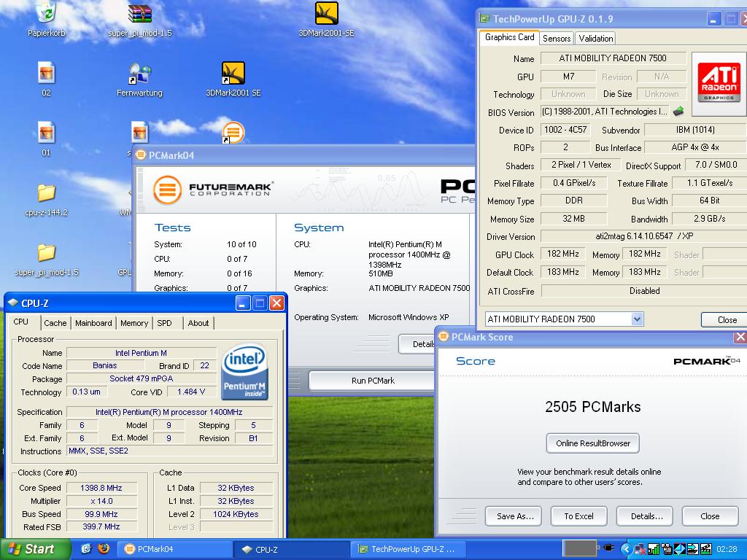Open the Mainboard tab in CPU-Z
Image resolution: width=747 pixels, height=560 pixels.
point(93,323)
